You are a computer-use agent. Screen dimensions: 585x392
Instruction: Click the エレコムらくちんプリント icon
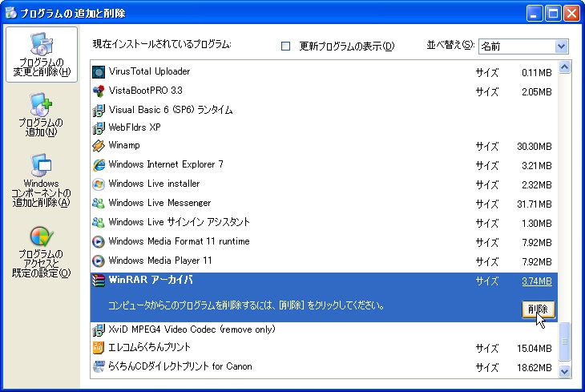(99, 348)
